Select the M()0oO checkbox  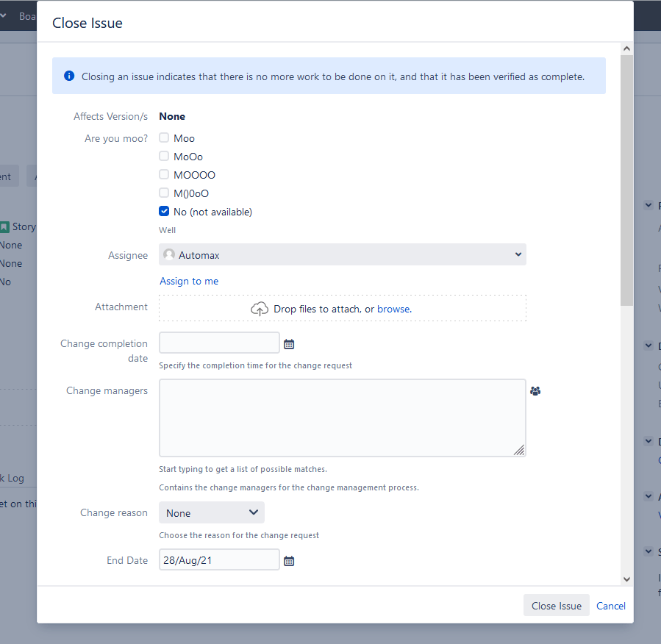pyautogui.click(x=164, y=193)
